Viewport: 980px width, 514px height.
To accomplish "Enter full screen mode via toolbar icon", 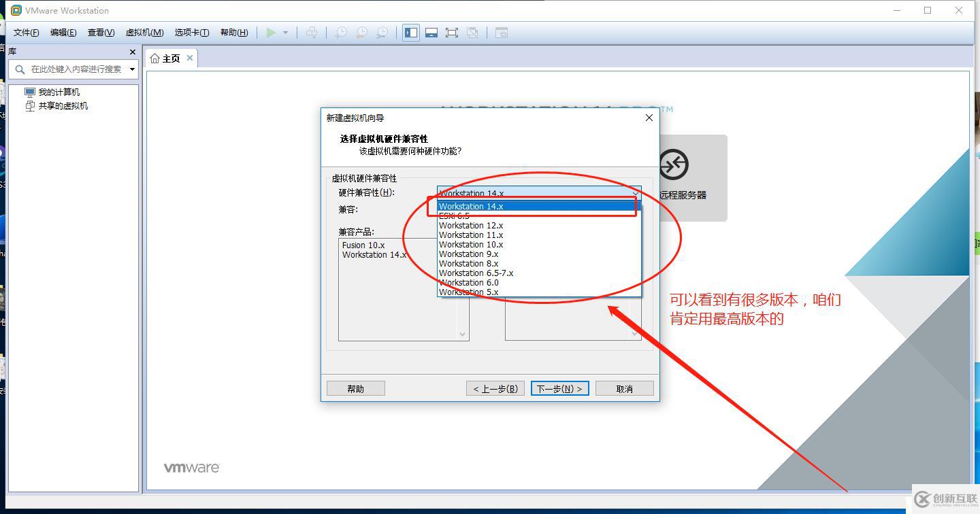I will [452, 32].
